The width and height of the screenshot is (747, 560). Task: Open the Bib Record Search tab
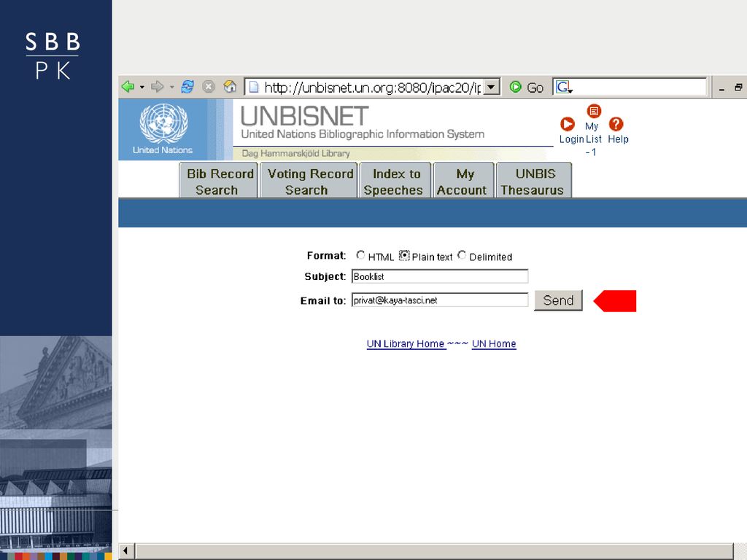pyautogui.click(x=219, y=181)
